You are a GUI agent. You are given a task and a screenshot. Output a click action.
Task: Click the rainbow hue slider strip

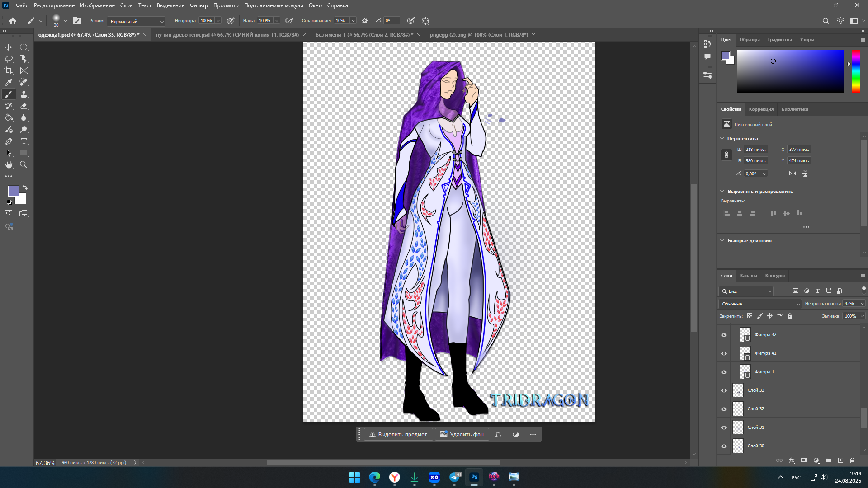(856, 71)
